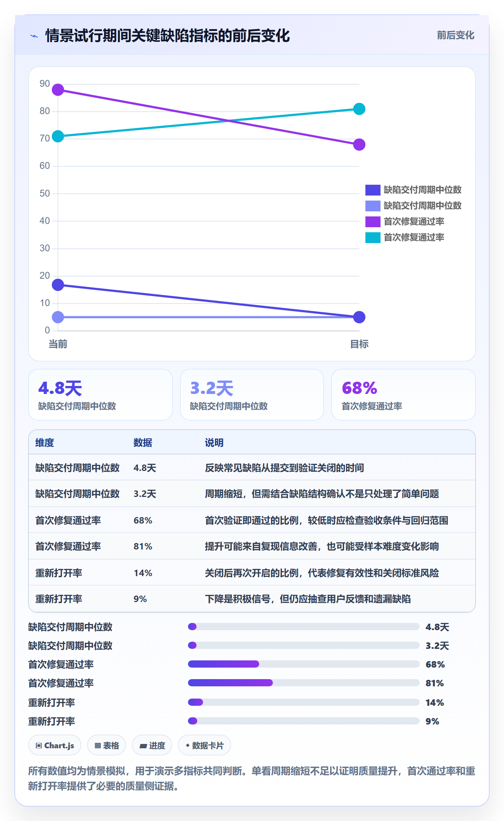This screenshot has height=821, width=504.
Task: Click the lightning bolt icon beside the title
Action: (x=34, y=36)
